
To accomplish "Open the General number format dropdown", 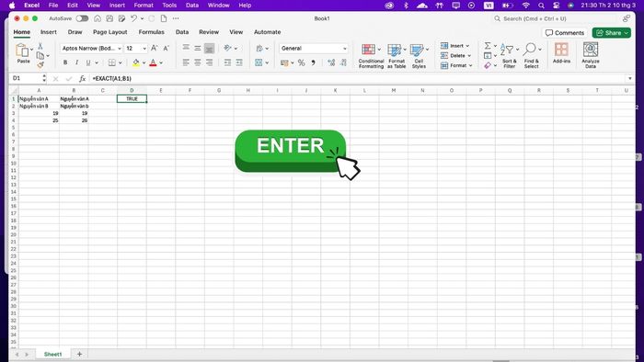I will click(314, 49).
